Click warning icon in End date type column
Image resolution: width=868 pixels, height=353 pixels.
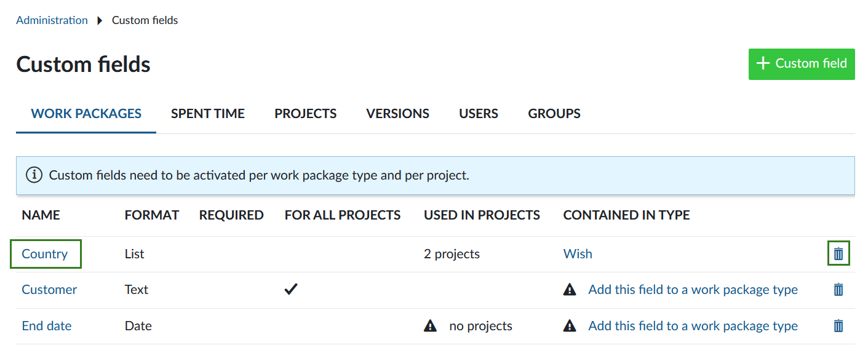[570, 326]
